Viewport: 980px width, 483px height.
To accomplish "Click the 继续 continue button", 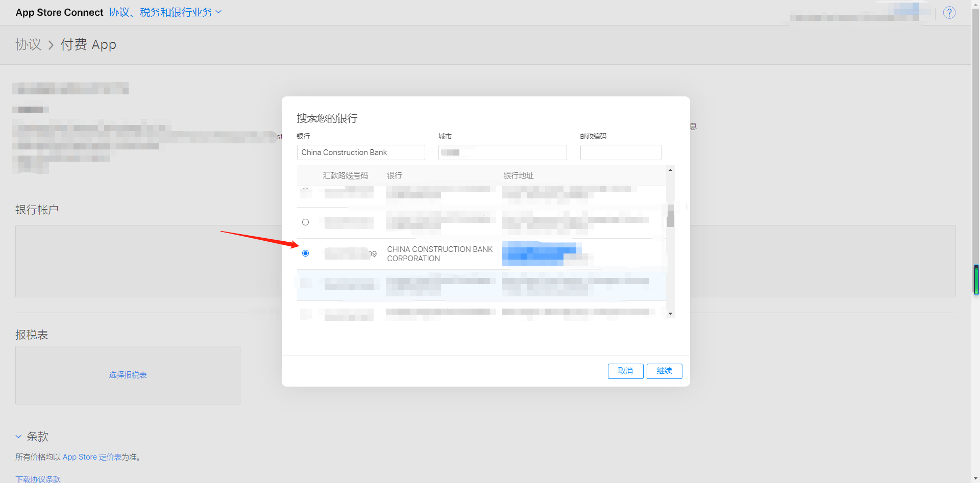I will (x=664, y=371).
